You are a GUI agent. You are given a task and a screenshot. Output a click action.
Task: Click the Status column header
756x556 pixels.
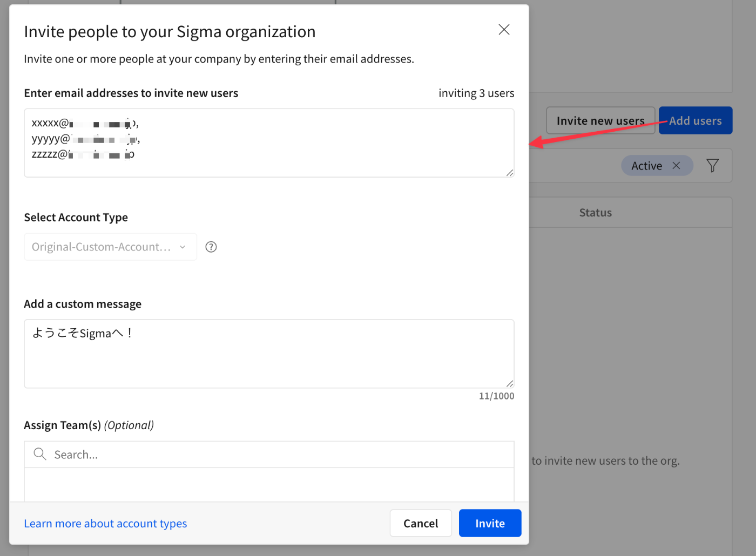(596, 213)
